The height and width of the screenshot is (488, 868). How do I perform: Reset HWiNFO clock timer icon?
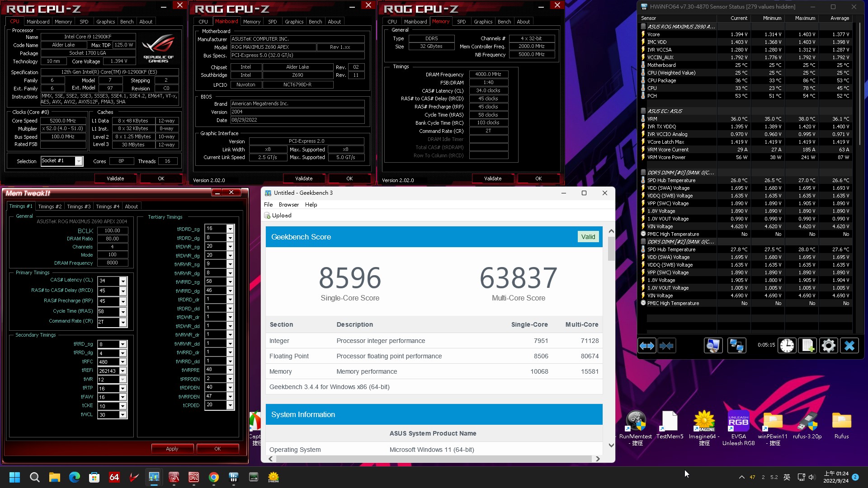[787, 346]
